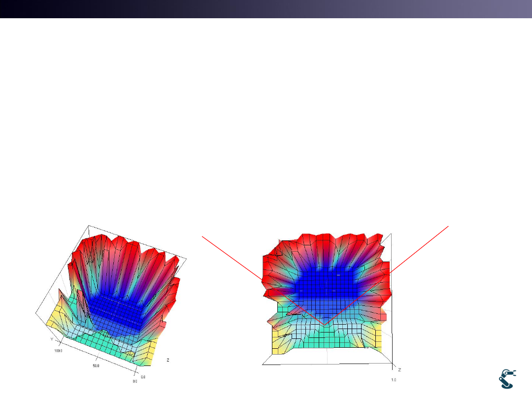Click the 50.0 tick label on left plot
Viewport: 532px width, 399px height.
(96, 366)
